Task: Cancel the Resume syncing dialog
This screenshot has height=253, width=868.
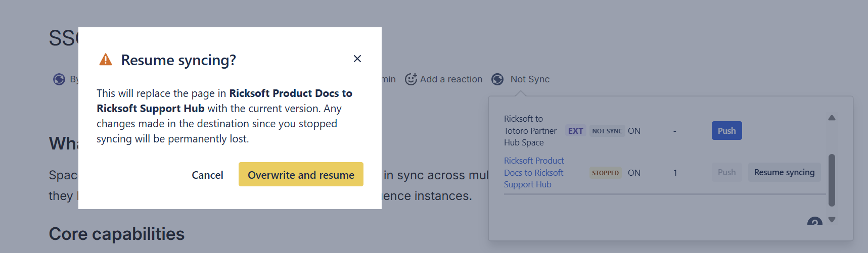Action: (x=207, y=175)
